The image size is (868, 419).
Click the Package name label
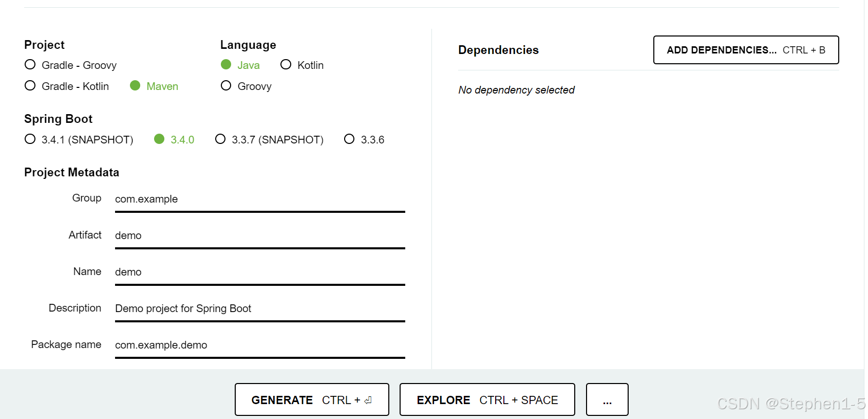point(66,344)
